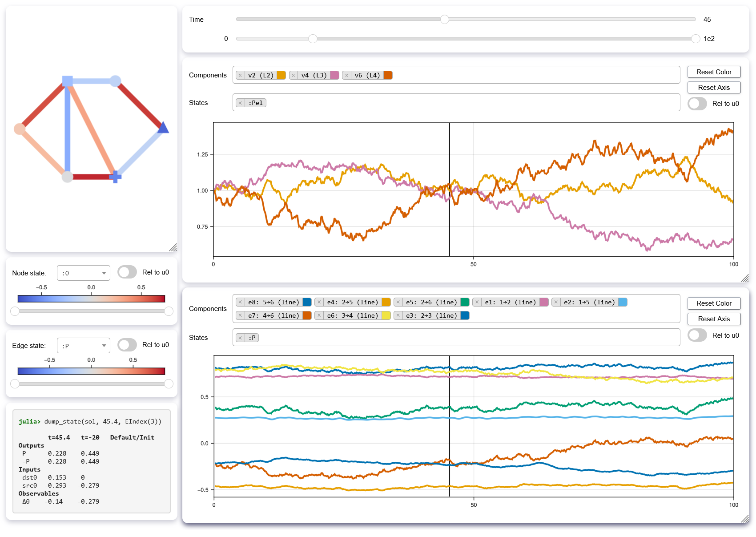Remove the v6 (L4) component tag
The width and height of the screenshot is (756, 537).
coord(346,76)
